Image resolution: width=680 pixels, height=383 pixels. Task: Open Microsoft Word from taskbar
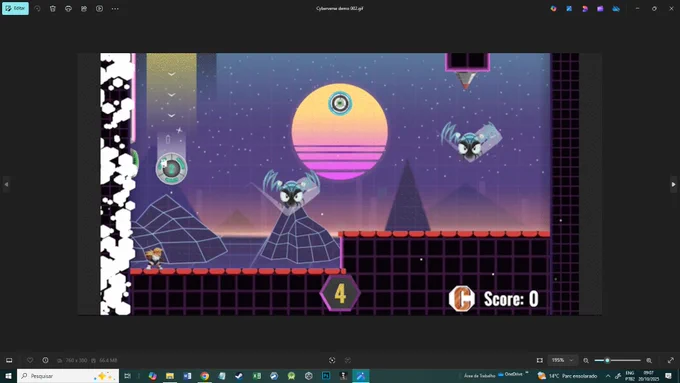coord(187,376)
